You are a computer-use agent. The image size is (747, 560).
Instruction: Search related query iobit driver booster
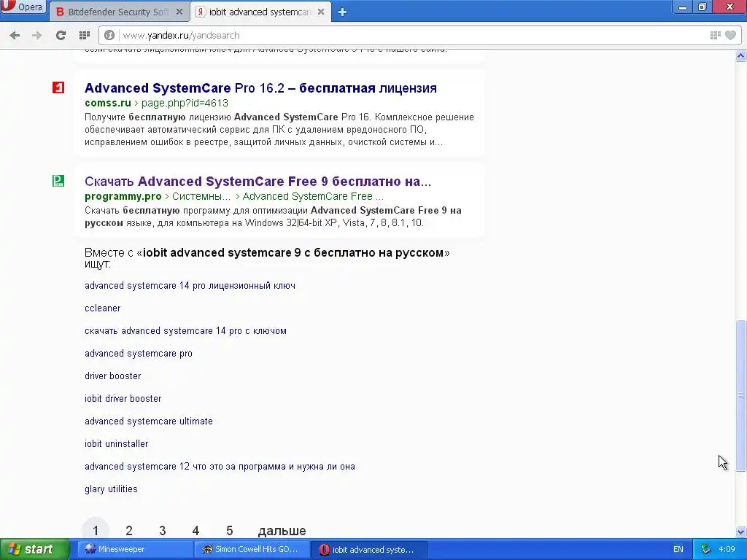(123, 399)
